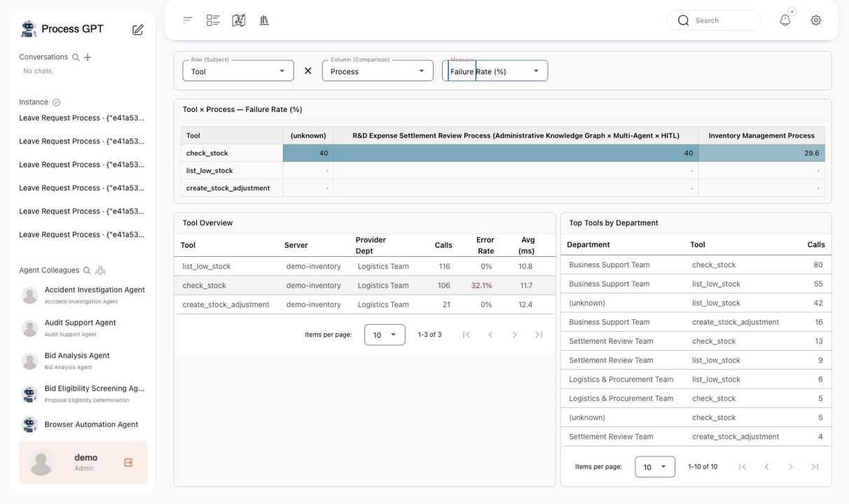Click Settlement Review Team create_stock_adjustment row
849x504 pixels.
[x=696, y=437]
